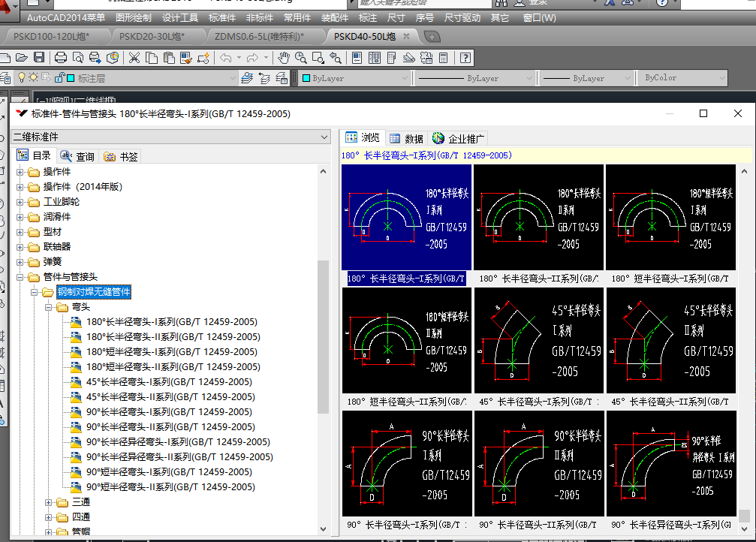The height and width of the screenshot is (542, 756).
Task: Switch to the PSKD100-120L炮 drawing tab
Action: 51,37
